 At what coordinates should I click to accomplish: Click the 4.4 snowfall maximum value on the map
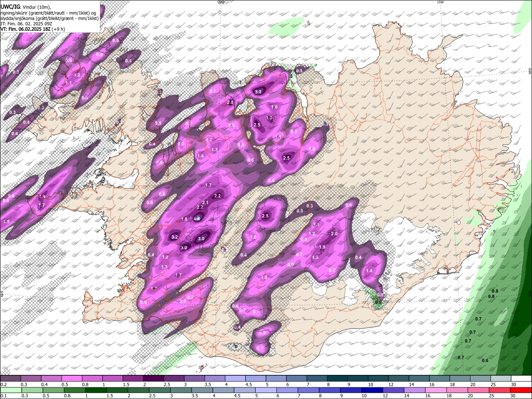click(x=197, y=218)
